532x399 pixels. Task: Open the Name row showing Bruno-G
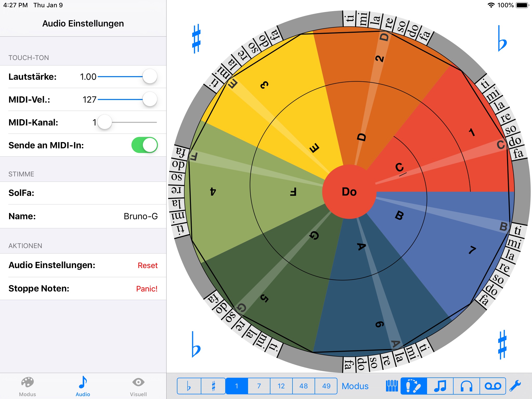[x=83, y=216]
